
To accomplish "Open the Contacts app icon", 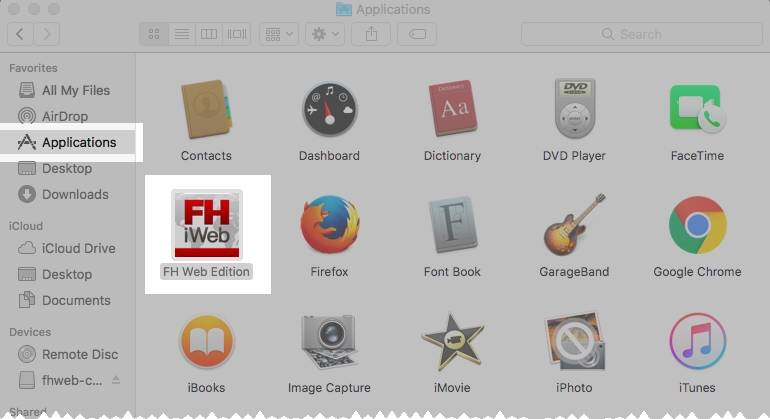I will [206, 110].
